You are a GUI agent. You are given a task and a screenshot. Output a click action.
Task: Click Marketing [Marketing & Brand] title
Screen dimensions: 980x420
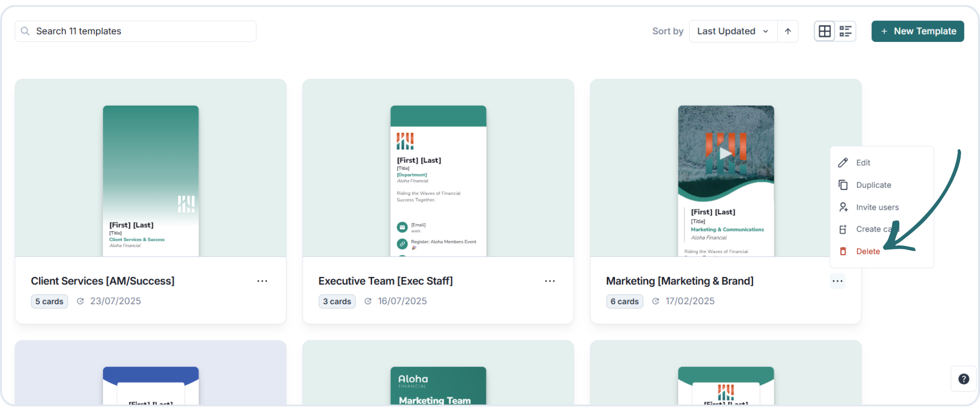coord(679,281)
